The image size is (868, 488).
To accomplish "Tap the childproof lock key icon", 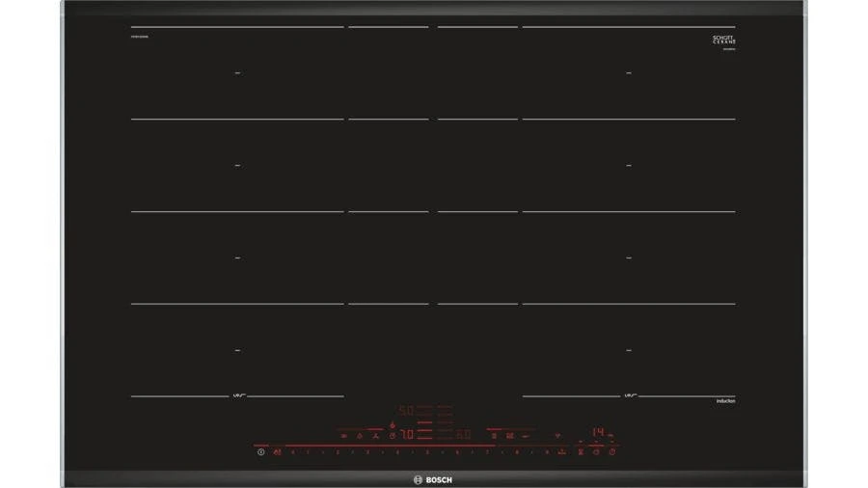I will pos(277,451).
